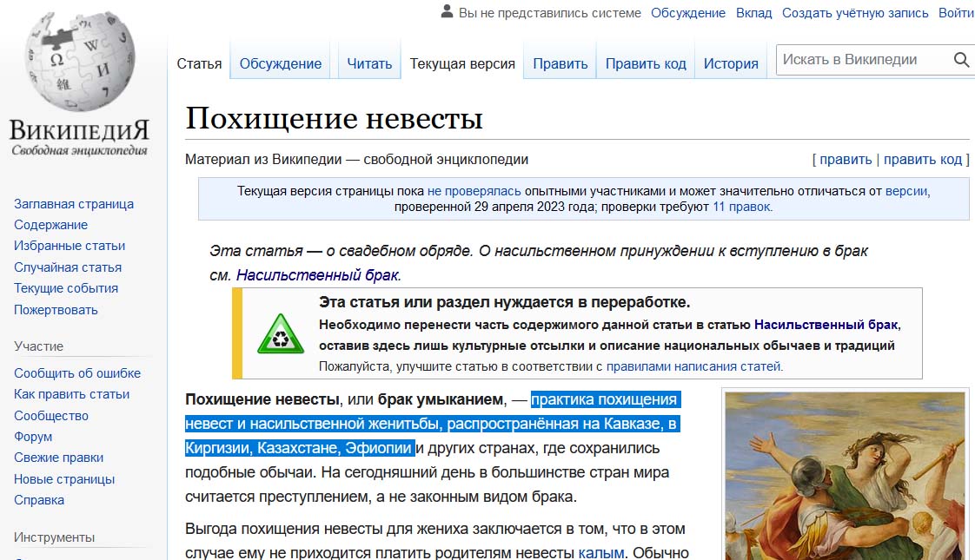Screen dimensions: 975x560
Task: Open the 'версии' link in the notice
Action: coord(907,191)
